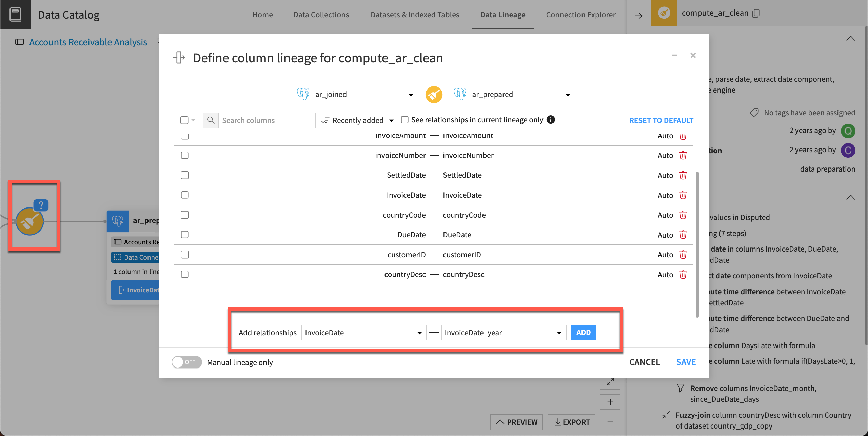Open Accounts Receivable Analysis project link
This screenshot has width=868, height=436.
click(x=88, y=42)
